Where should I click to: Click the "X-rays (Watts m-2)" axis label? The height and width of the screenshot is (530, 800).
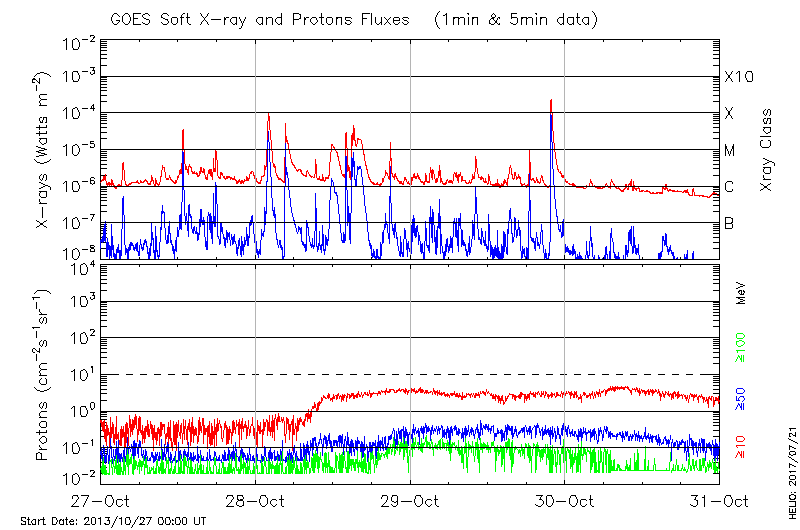point(44,150)
